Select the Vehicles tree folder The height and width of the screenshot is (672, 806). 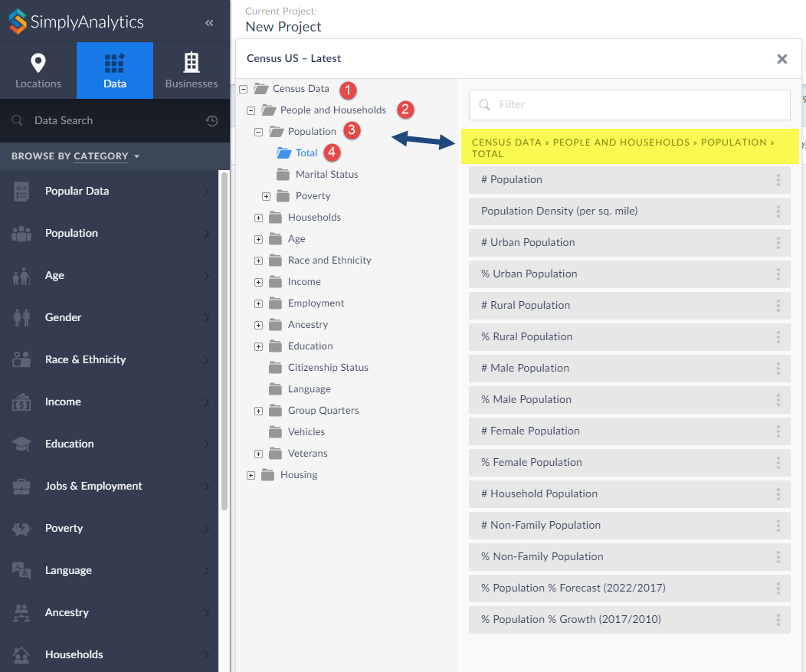[x=297, y=432]
